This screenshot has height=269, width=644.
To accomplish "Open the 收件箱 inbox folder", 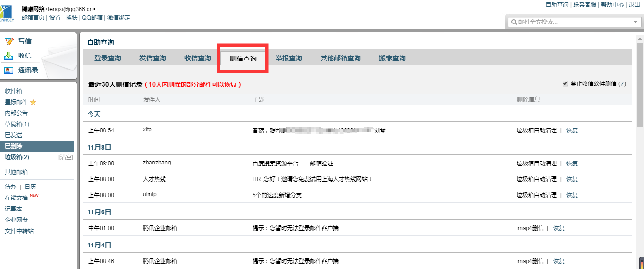I will (x=13, y=91).
